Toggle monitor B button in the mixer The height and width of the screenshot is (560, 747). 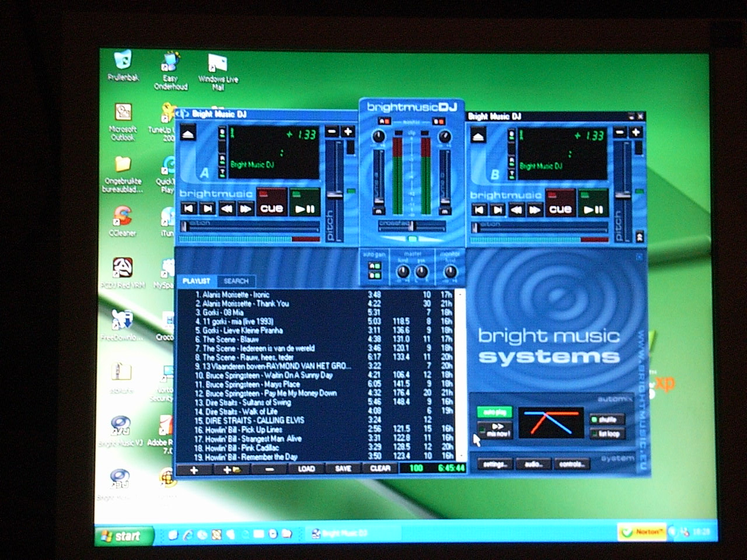point(438,121)
